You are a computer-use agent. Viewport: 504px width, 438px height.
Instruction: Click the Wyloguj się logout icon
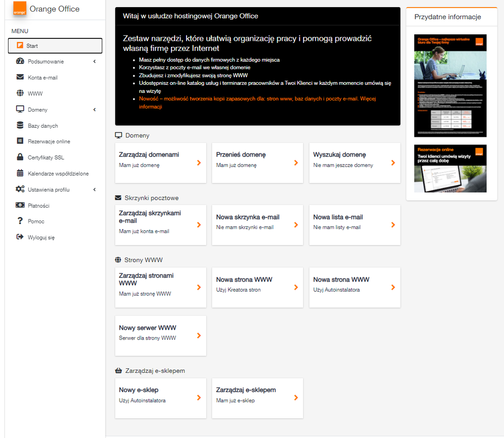(20, 237)
